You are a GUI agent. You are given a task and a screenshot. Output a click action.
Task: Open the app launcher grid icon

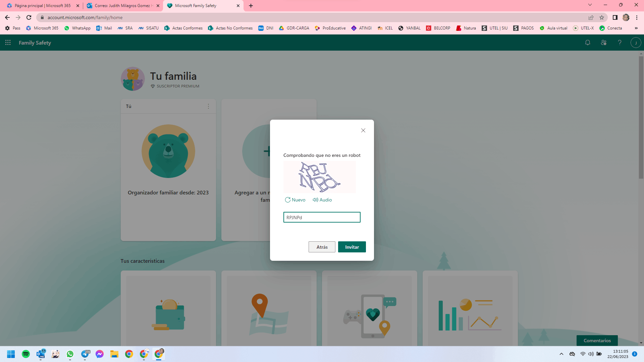pos(8,43)
